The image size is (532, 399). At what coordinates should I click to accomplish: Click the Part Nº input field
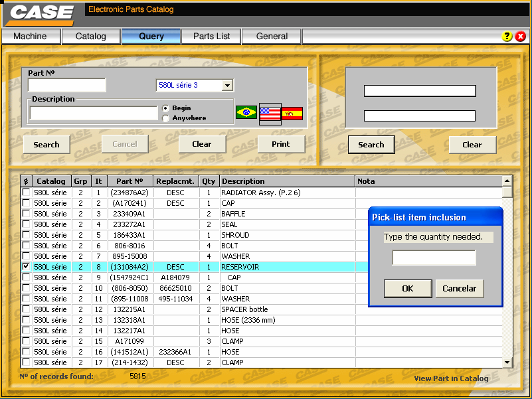[67, 85]
